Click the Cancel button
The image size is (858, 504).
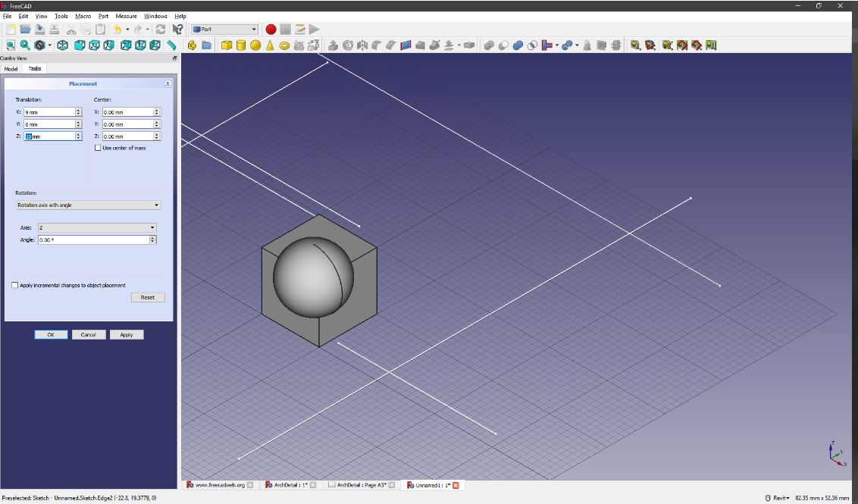click(89, 335)
